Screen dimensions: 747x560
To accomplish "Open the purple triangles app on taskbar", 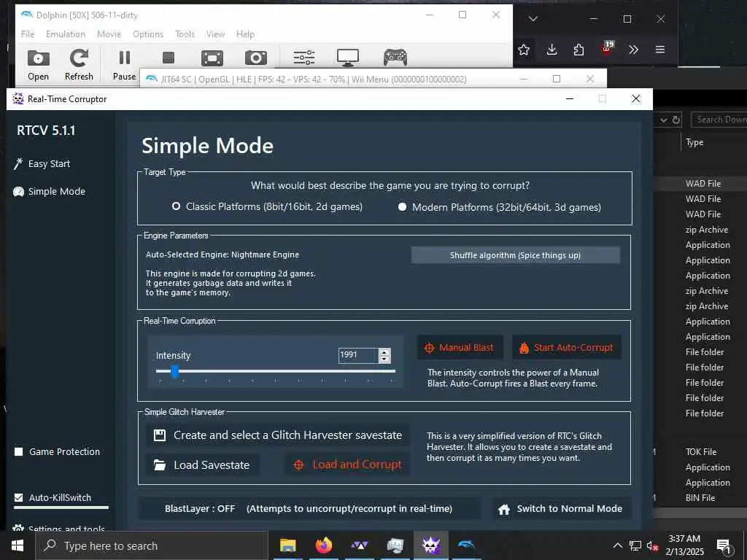I will click(360, 545).
